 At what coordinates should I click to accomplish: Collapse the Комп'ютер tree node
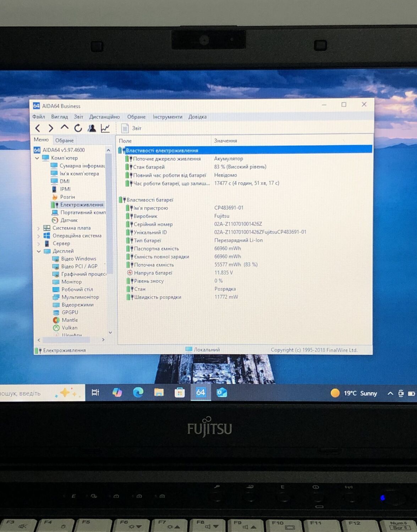pyautogui.click(x=37, y=158)
